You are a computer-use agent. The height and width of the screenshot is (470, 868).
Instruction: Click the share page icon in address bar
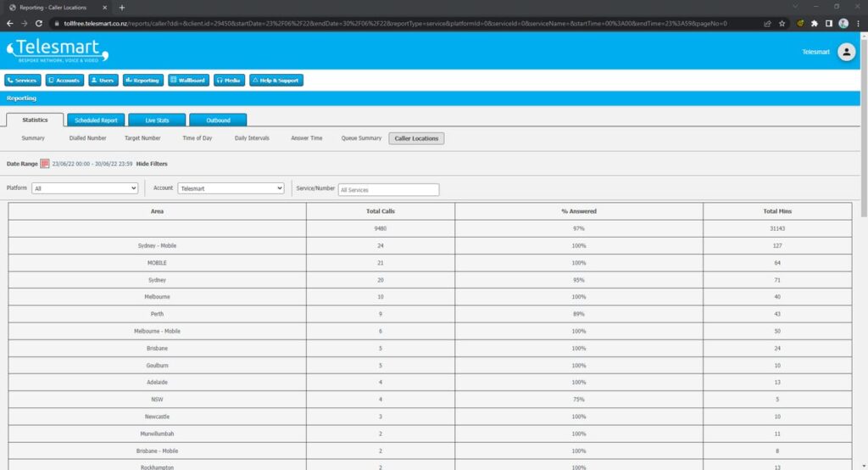[767, 23]
